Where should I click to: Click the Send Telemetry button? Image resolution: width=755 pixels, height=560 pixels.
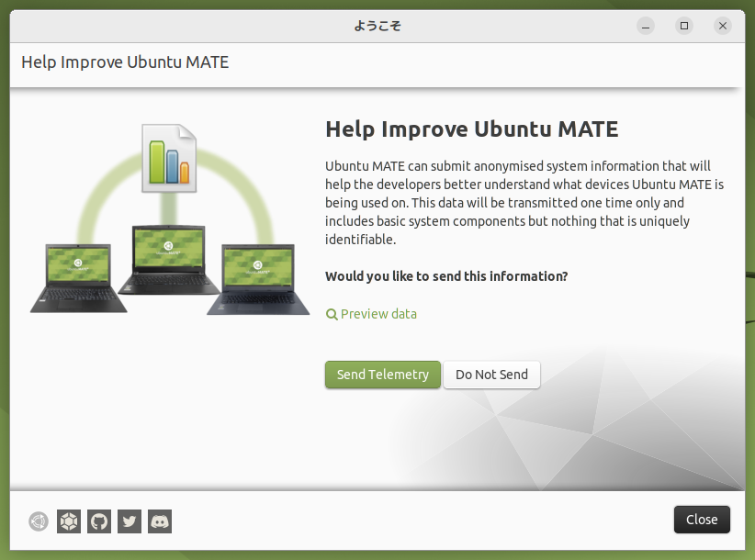[383, 375]
